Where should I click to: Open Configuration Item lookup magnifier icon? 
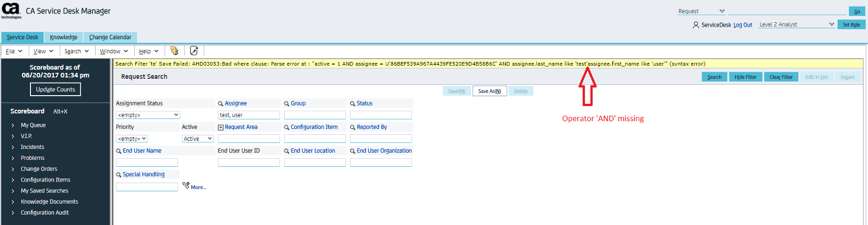coord(286,127)
